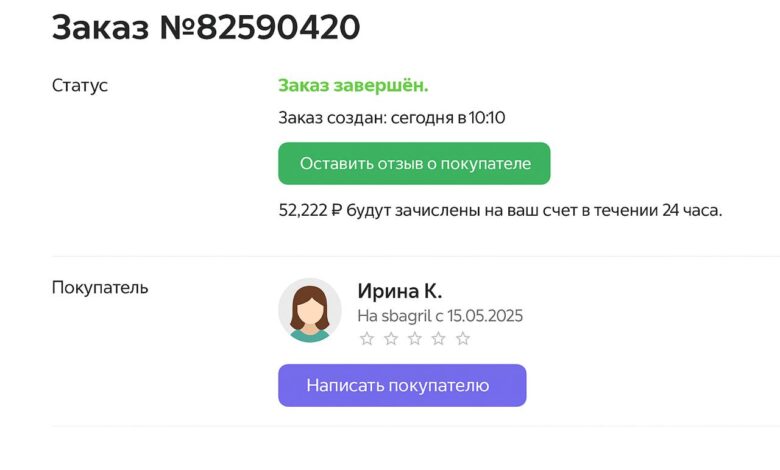Select the Статус row label
The image size is (780, 470).
click(x=80, y=86)
